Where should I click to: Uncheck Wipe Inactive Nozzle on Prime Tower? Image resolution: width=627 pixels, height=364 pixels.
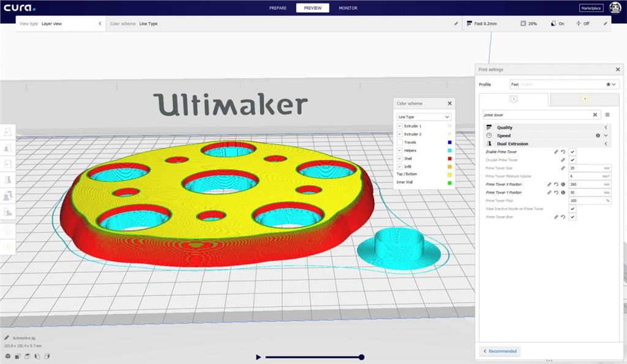pyautogui.click(x=573, y=209)
